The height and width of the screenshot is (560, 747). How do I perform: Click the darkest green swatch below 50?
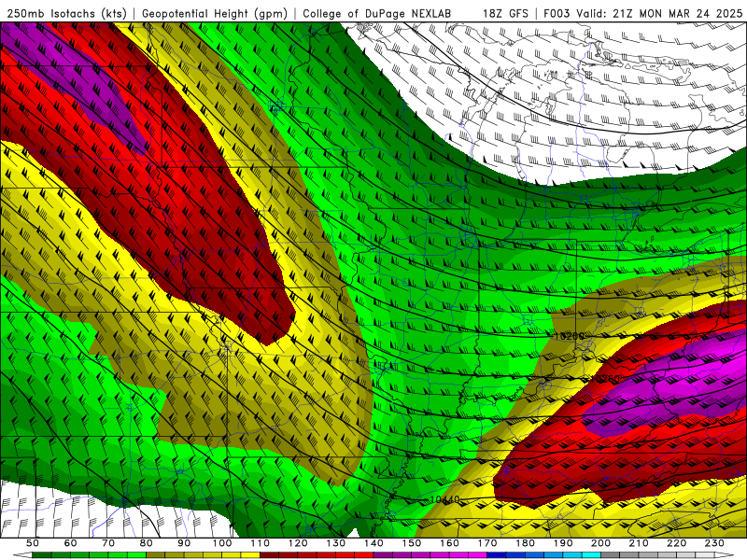pyautogui.click(x=41, y=555)
